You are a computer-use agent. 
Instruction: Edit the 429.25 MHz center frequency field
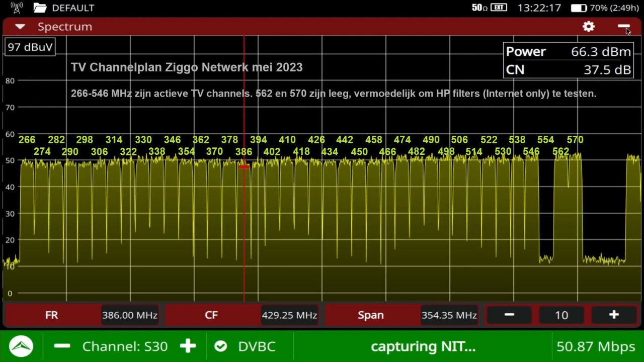[289, 315]
